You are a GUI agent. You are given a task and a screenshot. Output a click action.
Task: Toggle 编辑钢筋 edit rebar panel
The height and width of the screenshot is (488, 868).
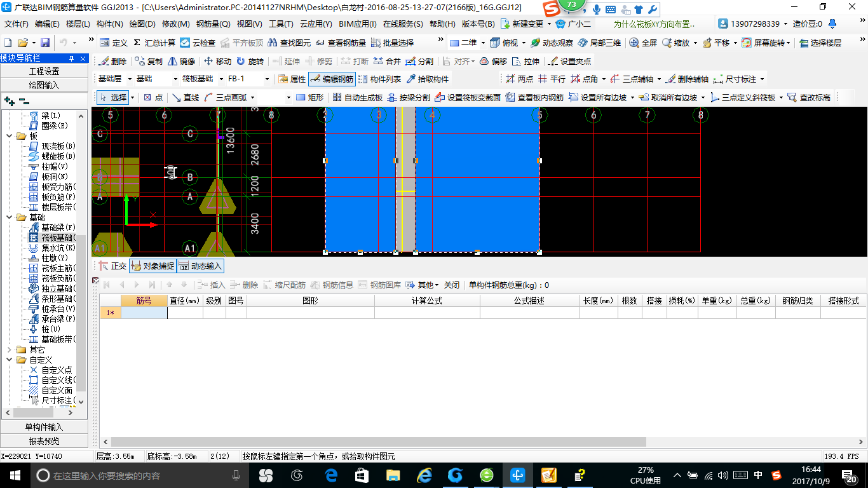coord(331,79)
